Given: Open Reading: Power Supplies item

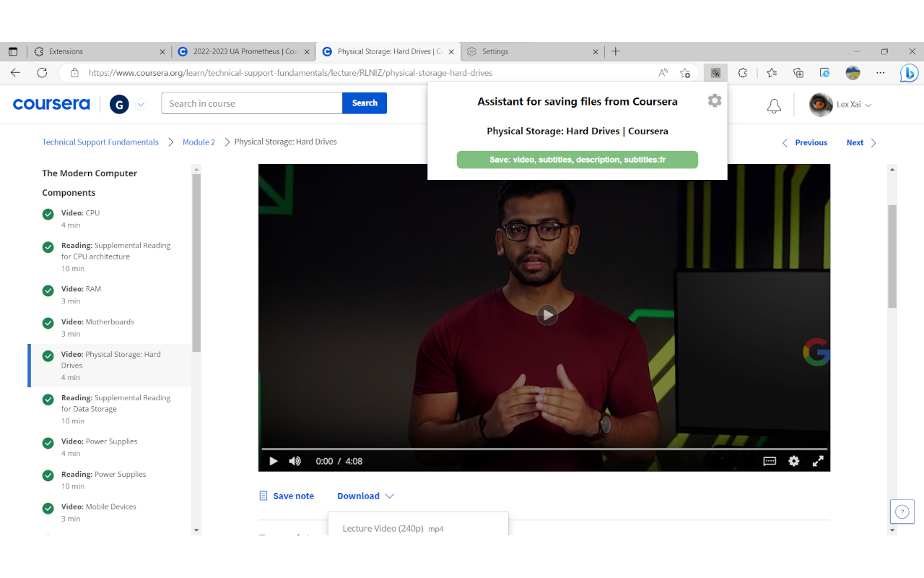Looking at the screenshot, I should coord(110,480).
